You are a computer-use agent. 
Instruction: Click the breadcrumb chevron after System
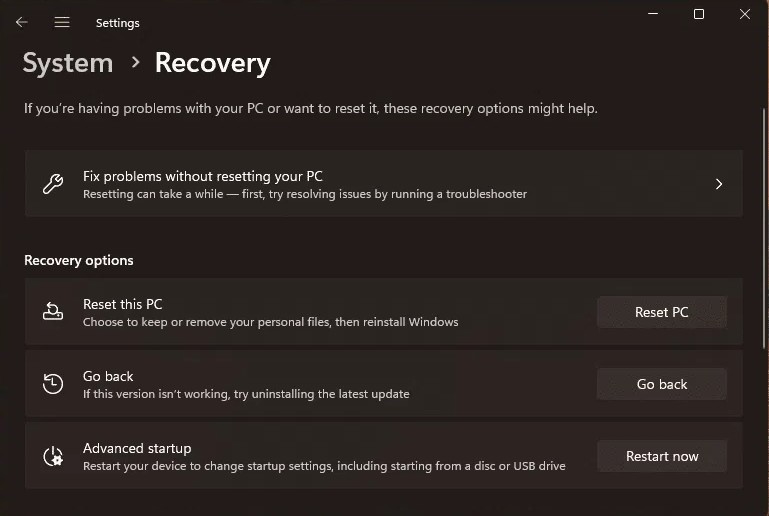pos(135,63)
